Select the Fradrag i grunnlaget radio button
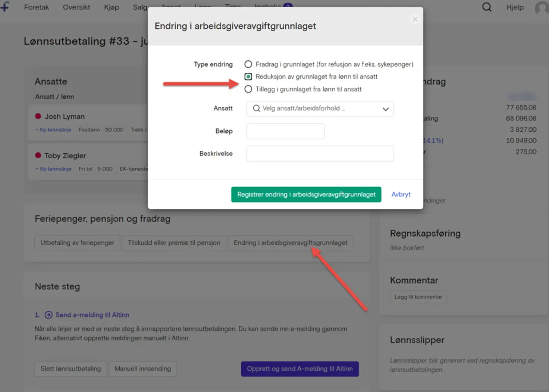The height and width of the screenshot is (392, 549). tap(248, 64)
